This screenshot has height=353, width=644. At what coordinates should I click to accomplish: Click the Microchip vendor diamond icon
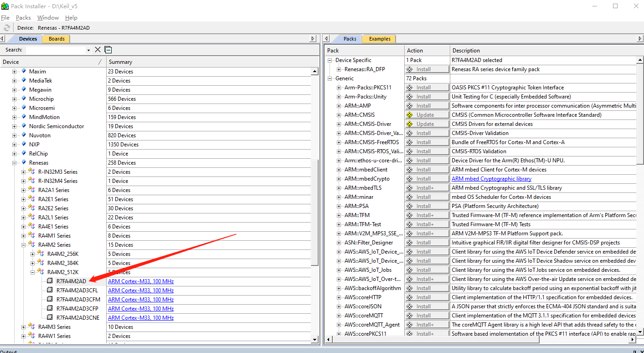[24, 99]
